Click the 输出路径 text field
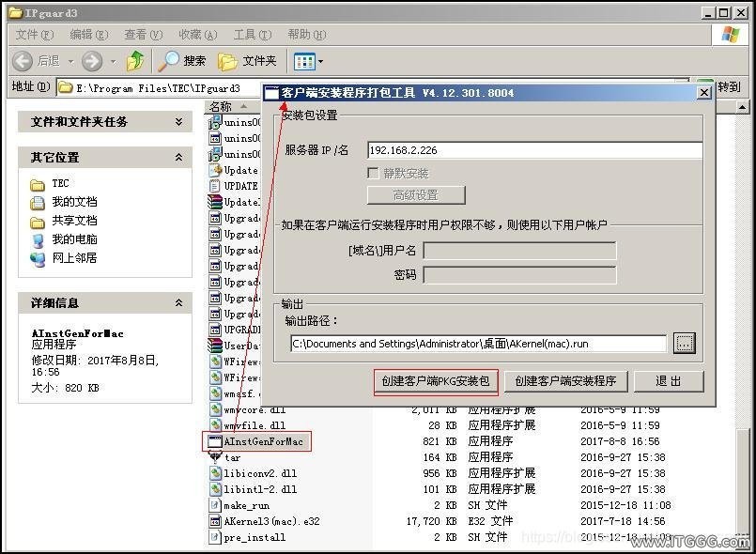The width and height of the screenshot is (756, 554). [478, 344]
